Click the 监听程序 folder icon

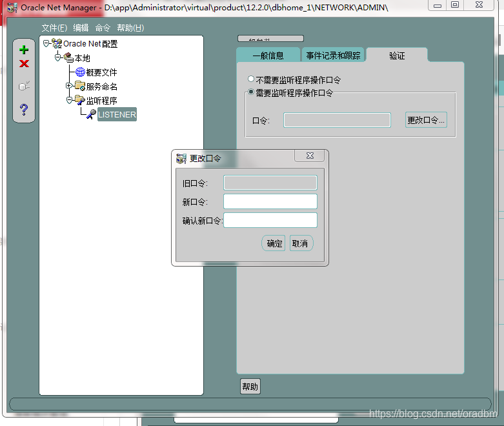point(80,100)
